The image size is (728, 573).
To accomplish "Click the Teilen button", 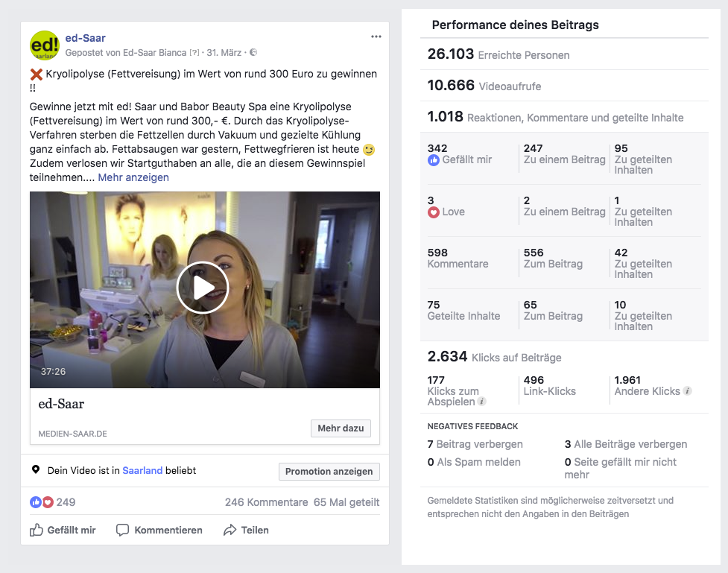I will tap(246, 530).
